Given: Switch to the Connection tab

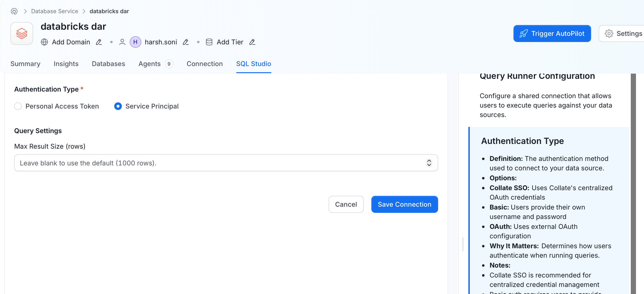Looking at the screenshot, I should [204, 64].
